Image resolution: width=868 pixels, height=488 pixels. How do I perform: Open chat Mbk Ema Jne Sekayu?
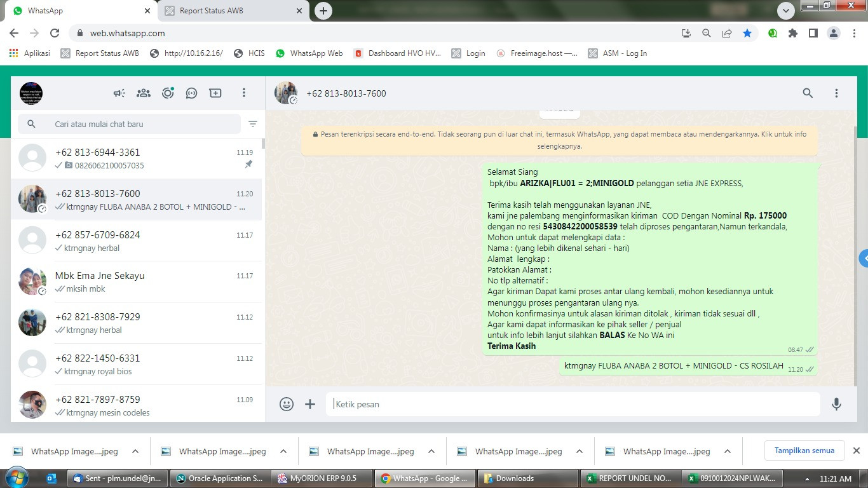pos(137,282)
